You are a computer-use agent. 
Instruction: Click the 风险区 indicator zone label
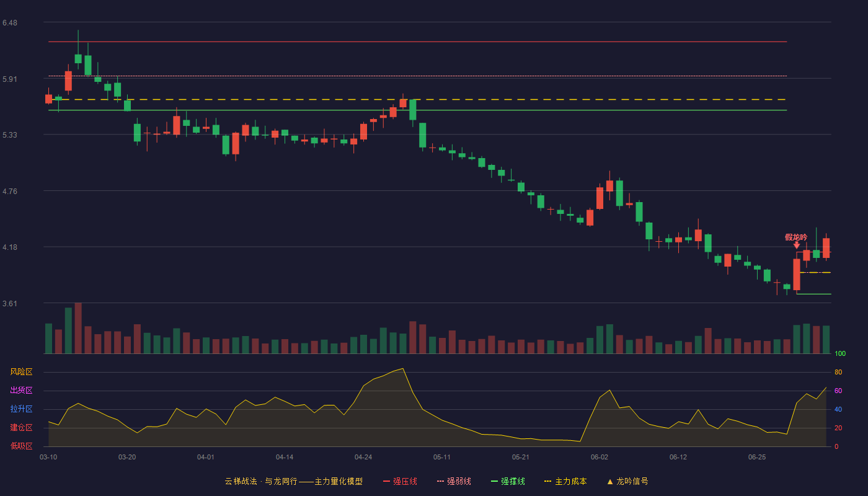[21, 372]
